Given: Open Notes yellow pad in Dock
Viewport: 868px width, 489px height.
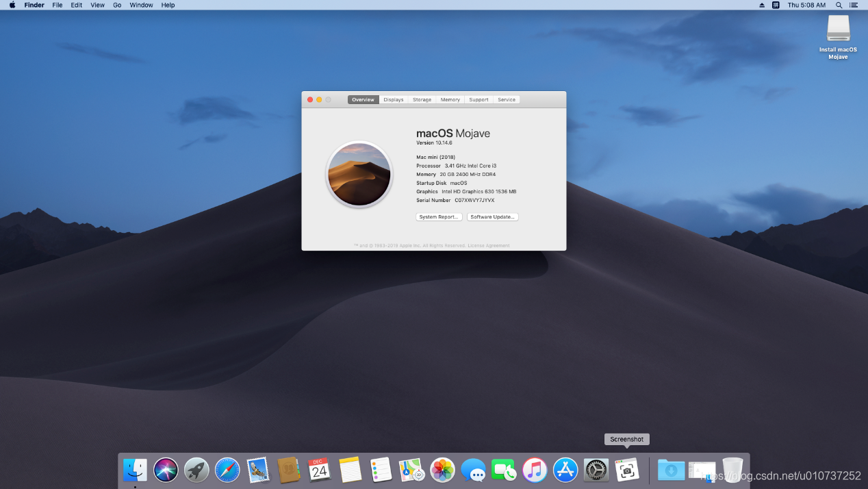Looking at the screenshot, I should click(x=350, y=470).
